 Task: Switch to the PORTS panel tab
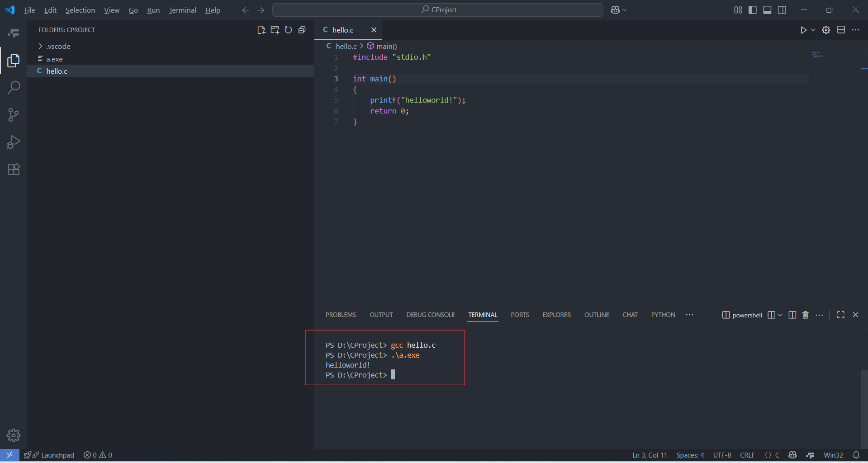point(520,315)
